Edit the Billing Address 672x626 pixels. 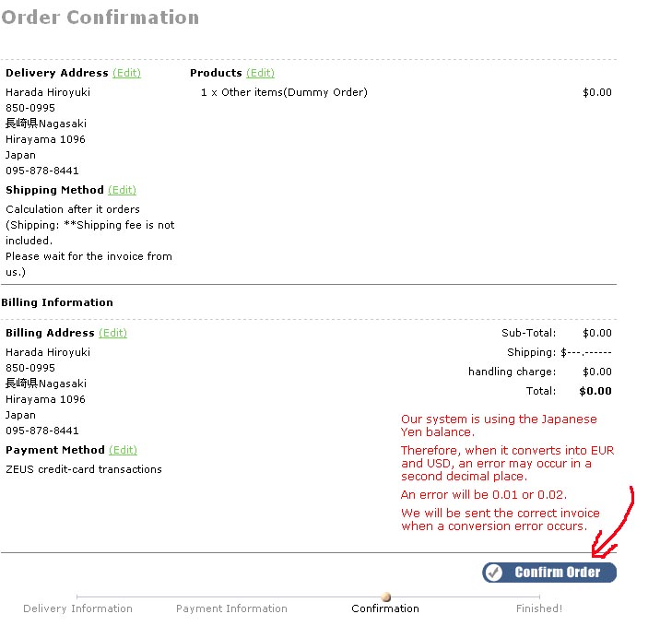pos(112,333)
